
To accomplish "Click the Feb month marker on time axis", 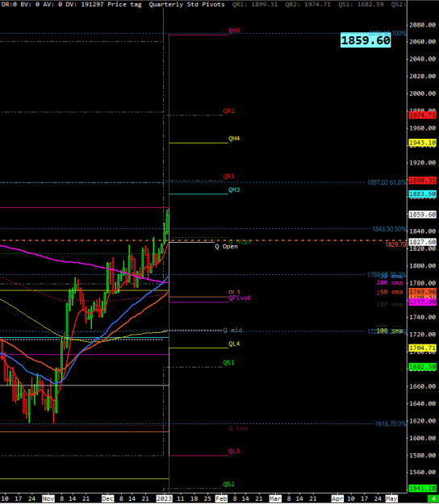I will point(221,499).
